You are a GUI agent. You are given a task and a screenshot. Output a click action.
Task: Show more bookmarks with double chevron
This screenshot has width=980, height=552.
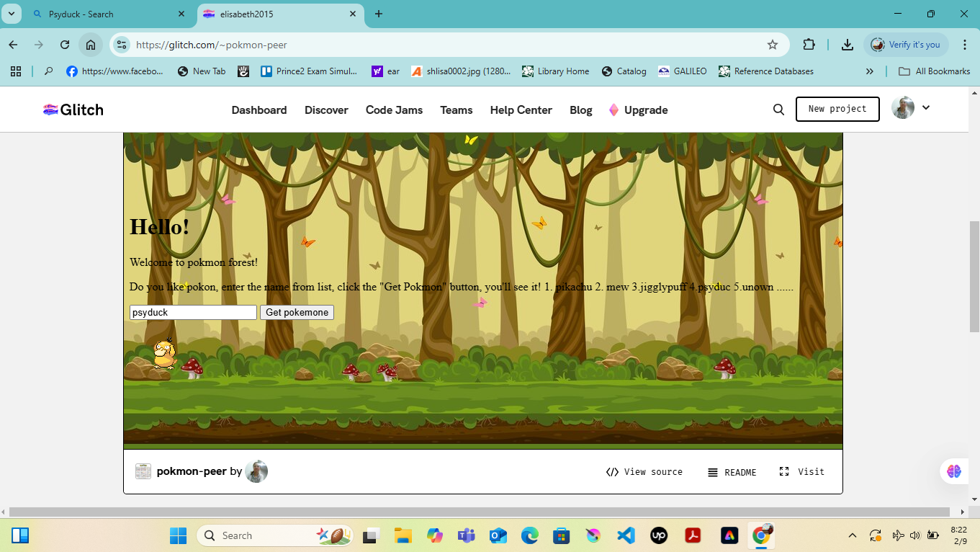[870, 71]
